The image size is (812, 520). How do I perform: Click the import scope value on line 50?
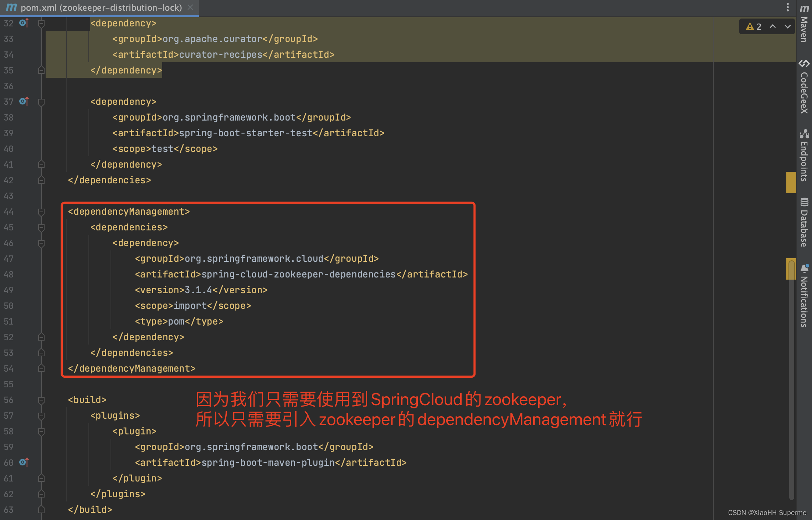point(190,306)
